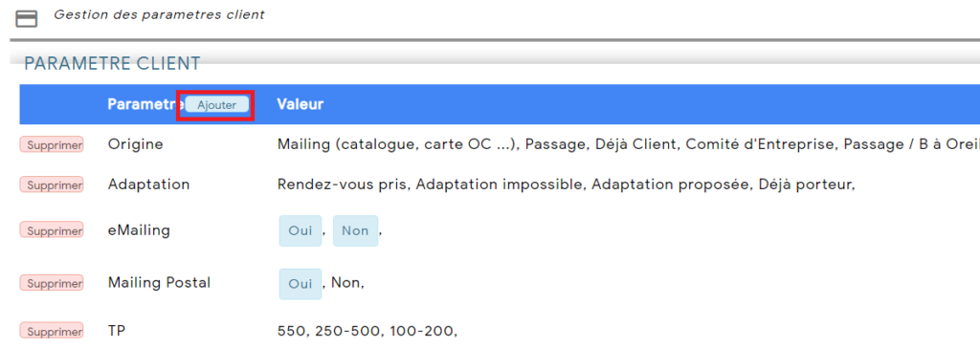Delete the Mailing Postal parameter
This screenshot has width=980, height=348.
point(52,282)
